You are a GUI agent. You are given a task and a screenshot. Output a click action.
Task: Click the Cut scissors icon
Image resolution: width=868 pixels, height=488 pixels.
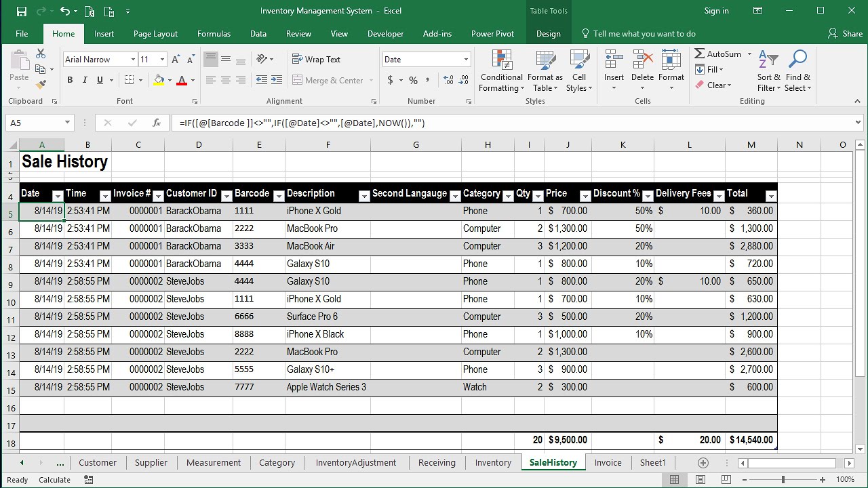pyautogui.click(x=41, y=54)
